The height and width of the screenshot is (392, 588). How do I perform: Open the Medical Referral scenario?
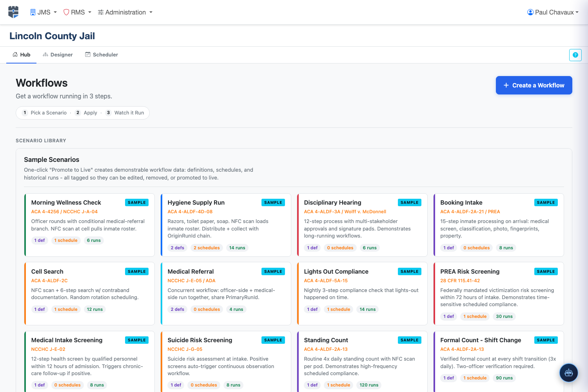pyautogui.click(x=226, y=294)
